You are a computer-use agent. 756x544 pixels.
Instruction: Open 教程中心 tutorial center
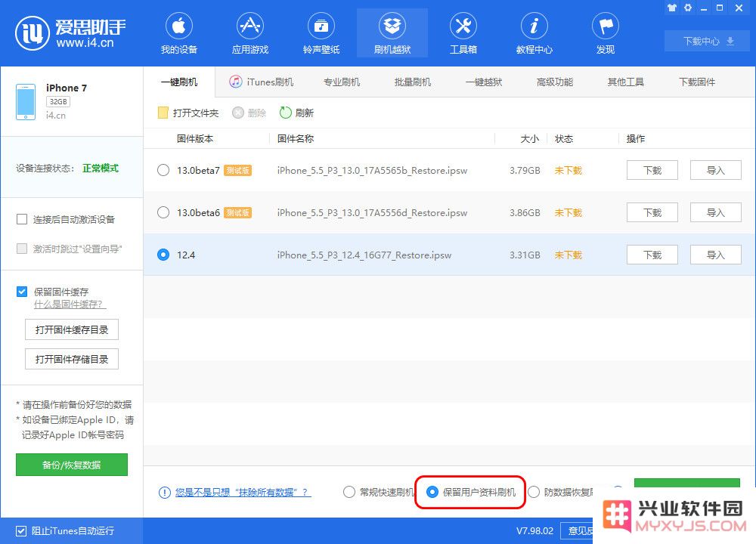click(x=534, y=33)
